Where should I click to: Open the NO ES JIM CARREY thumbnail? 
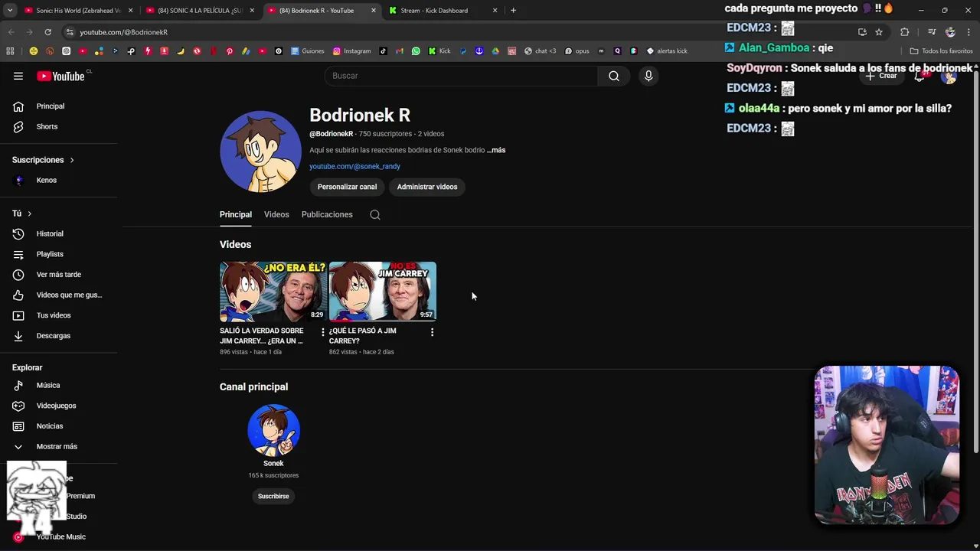(383, 292)
